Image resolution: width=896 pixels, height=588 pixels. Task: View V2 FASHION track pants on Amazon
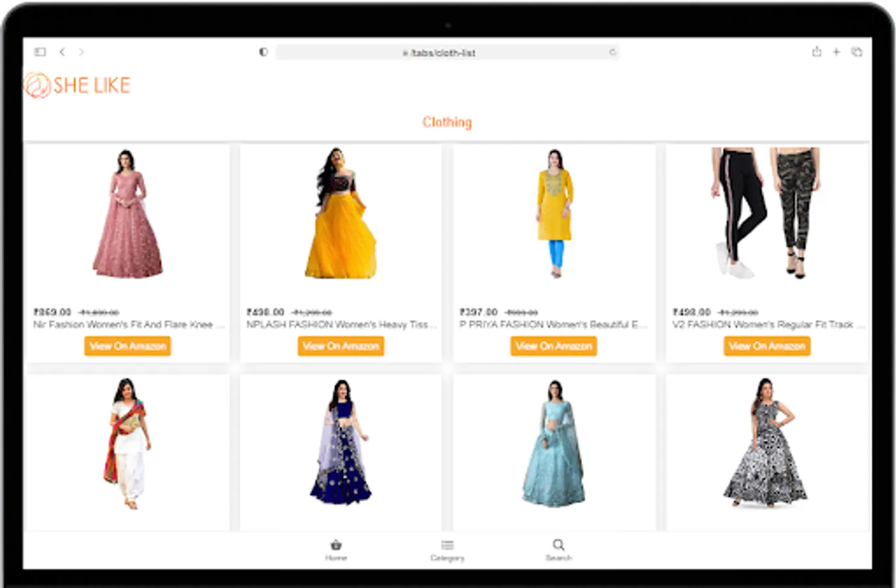(767, 346)
